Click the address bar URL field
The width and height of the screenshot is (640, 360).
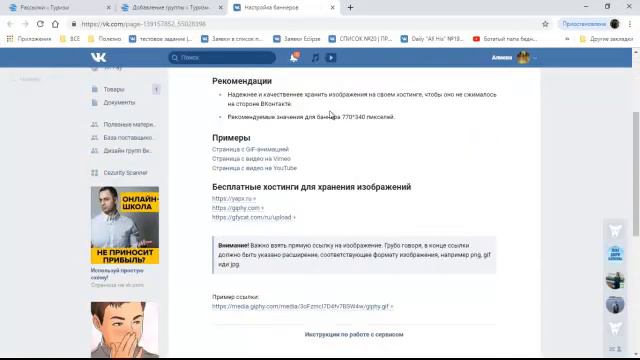[302, 24]
